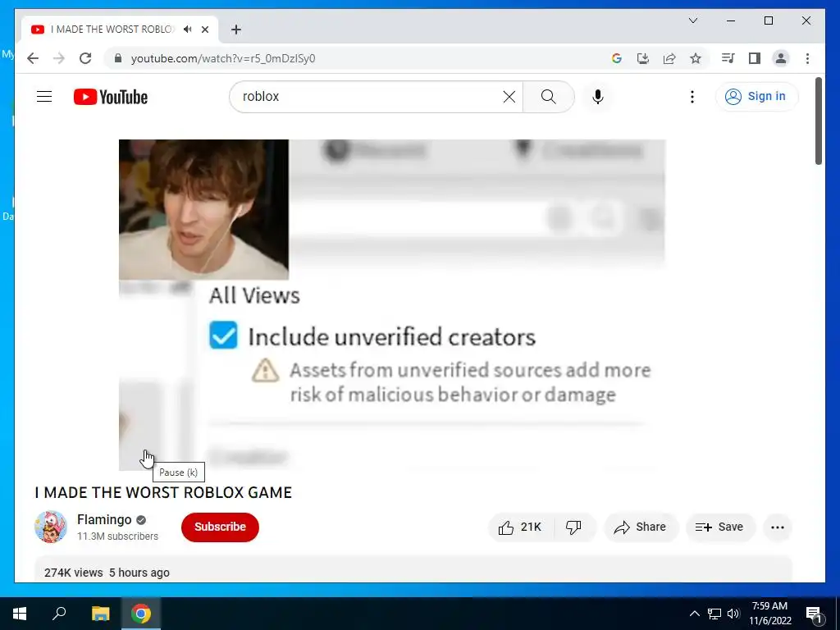Clear the roblox search text

509,97
